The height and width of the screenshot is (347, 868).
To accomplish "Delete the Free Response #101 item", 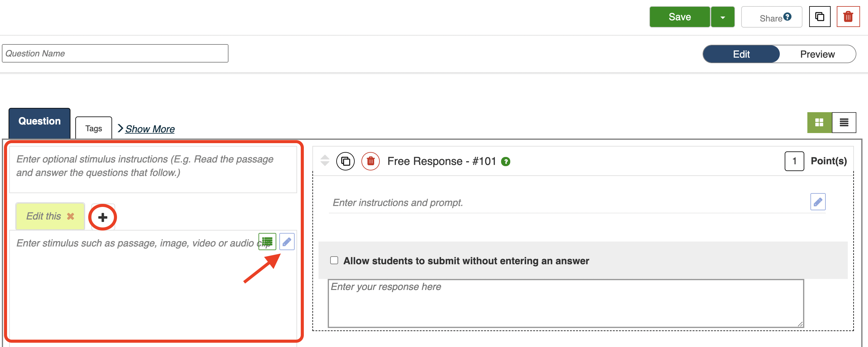I will click(370, 161).
